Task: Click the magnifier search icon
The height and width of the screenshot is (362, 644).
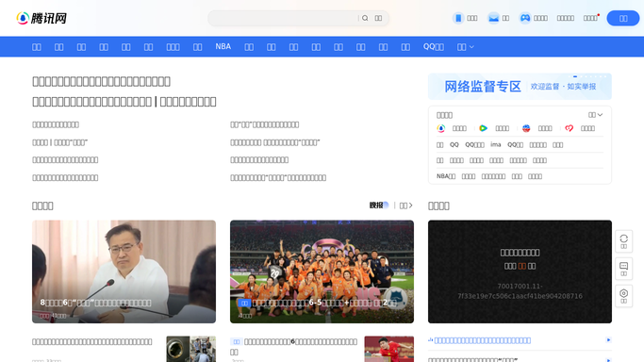Action: click(365, 18)
